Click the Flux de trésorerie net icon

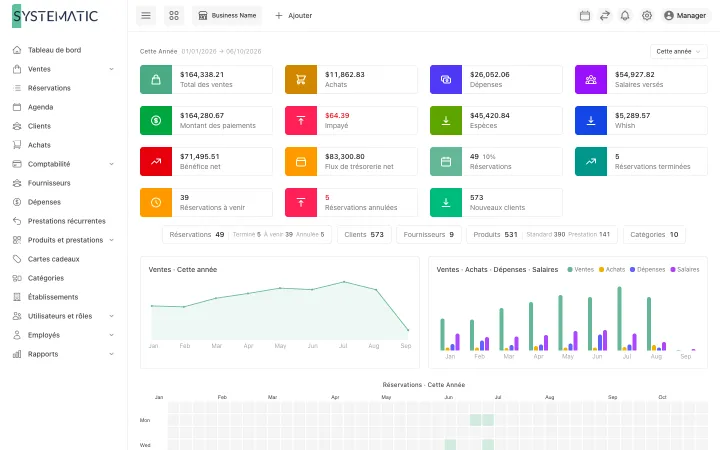click(x=301, y=162)
